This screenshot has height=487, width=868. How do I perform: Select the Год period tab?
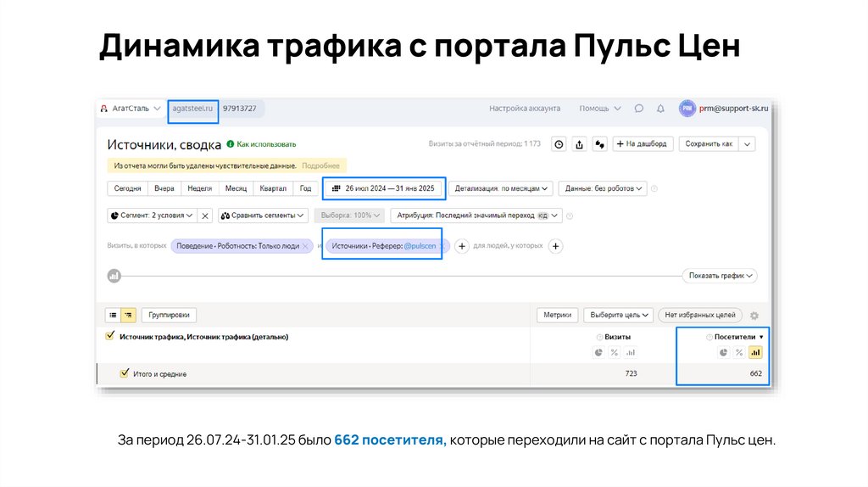point(305,188)
